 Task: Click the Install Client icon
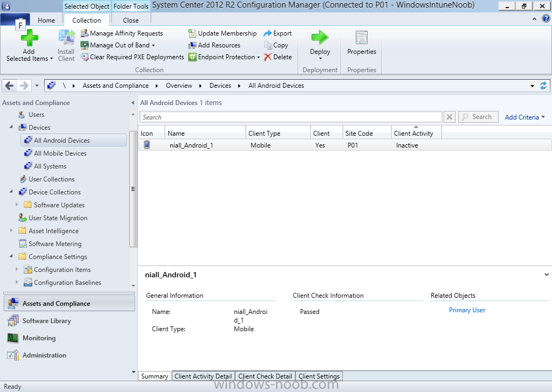[x=66, y=38]
